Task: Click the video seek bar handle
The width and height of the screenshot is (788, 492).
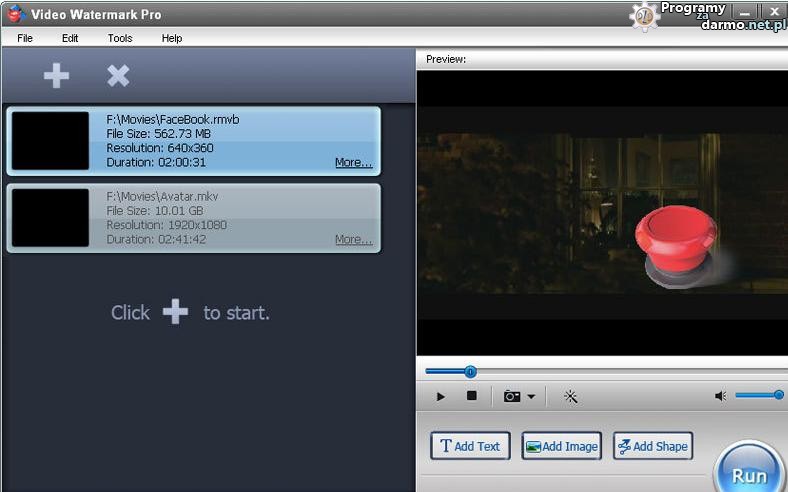Action: (470, 372)
